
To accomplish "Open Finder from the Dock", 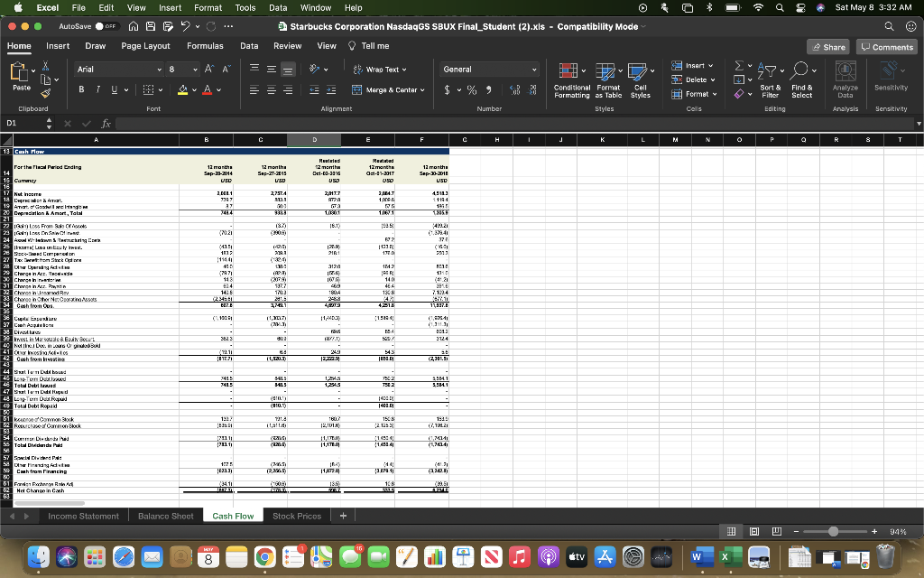I will coord(39,556).
